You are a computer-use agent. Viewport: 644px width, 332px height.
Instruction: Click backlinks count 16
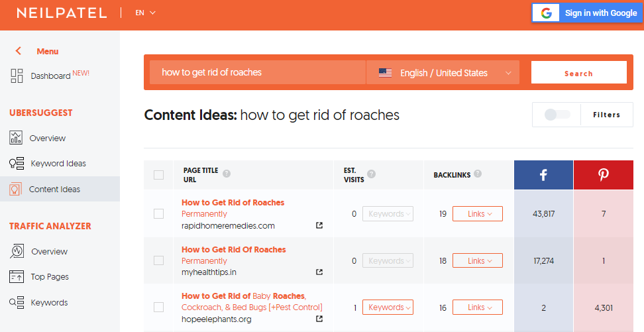pyautogui.click(x=443, y=307)
